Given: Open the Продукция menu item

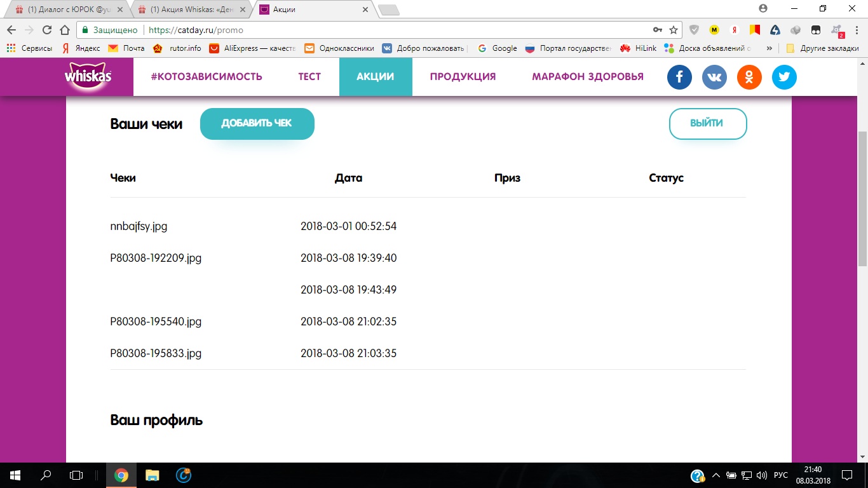Looking at the screenshot, I should coord(463,77).
